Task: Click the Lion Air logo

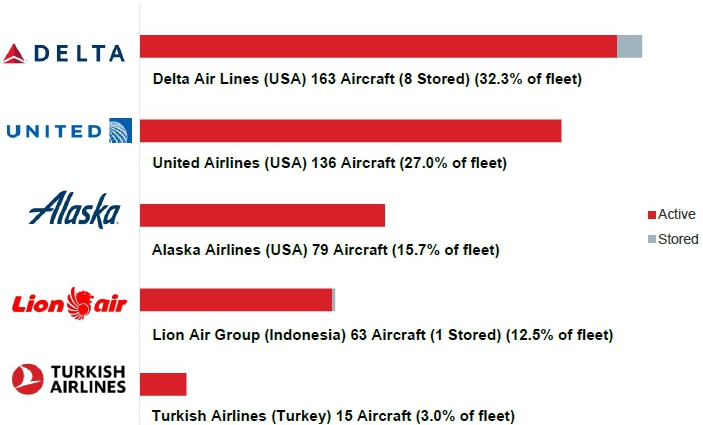Action: 68,299
